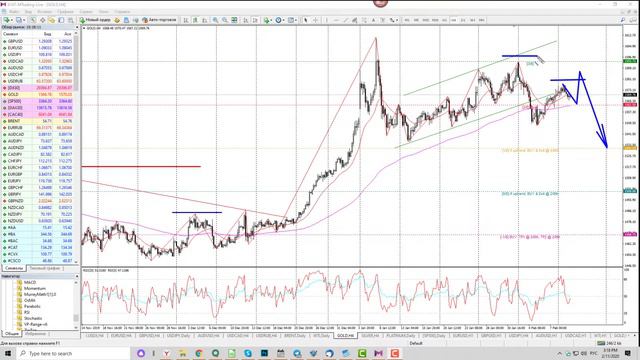Select the H4 timeframe
Viewport: 640px width, 360px height.
tap(453, 20)
